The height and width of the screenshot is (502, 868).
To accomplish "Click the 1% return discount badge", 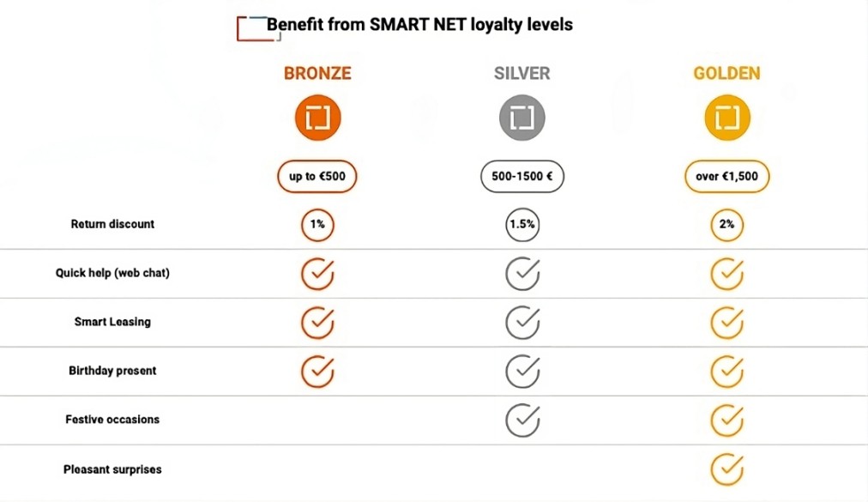I will pos(317,225).
